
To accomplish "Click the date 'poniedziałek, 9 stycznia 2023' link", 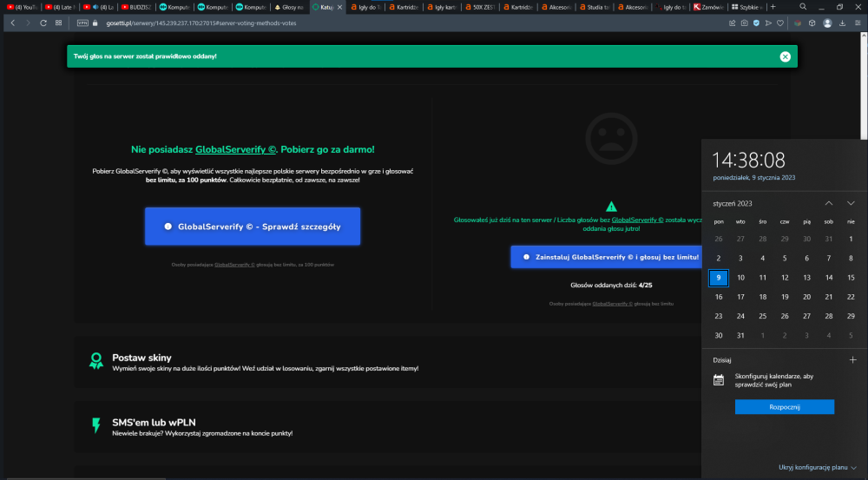I will [x=754, y=178].
